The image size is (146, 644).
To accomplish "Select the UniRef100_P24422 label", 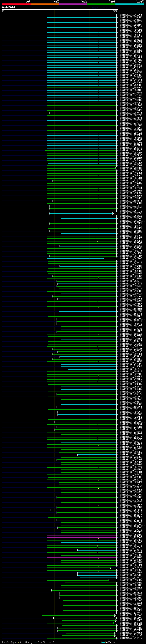I will click(x=131, y=342).
